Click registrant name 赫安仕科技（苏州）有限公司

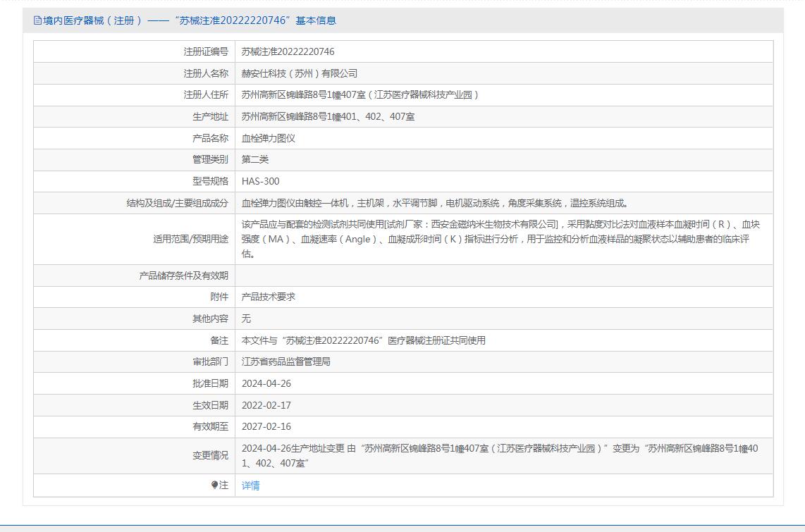coord(299,73)
